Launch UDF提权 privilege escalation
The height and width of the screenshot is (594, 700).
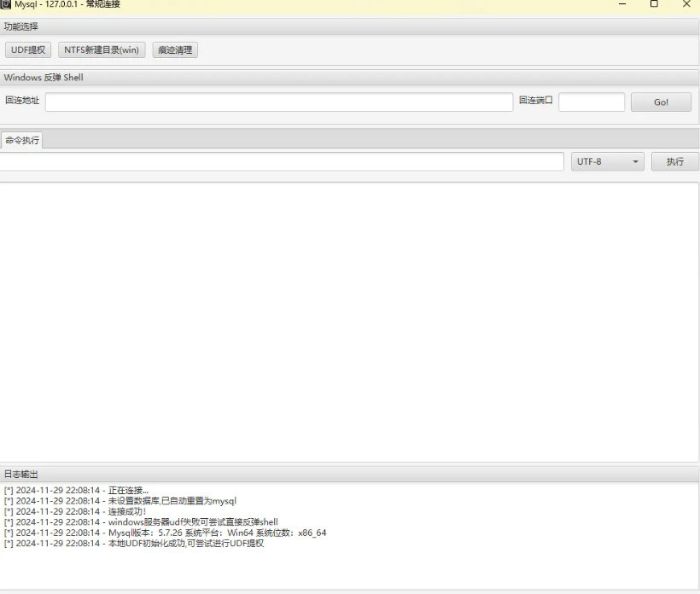[27, 49]
